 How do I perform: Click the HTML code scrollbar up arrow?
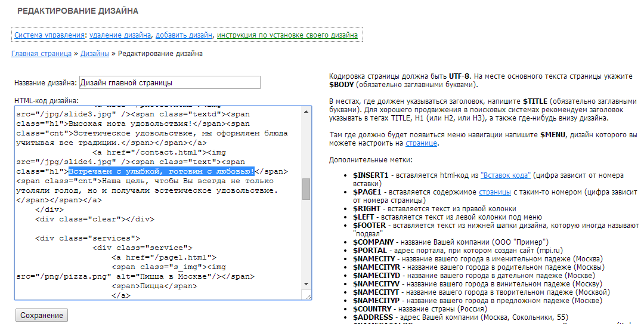(306, 111)
